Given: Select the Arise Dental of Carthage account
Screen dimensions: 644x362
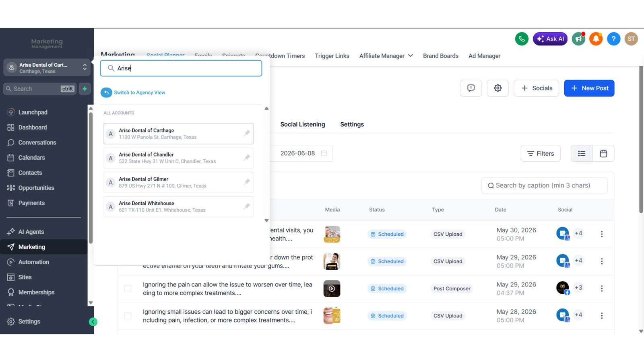Looking at the screenshot, I should click(178, 134).
